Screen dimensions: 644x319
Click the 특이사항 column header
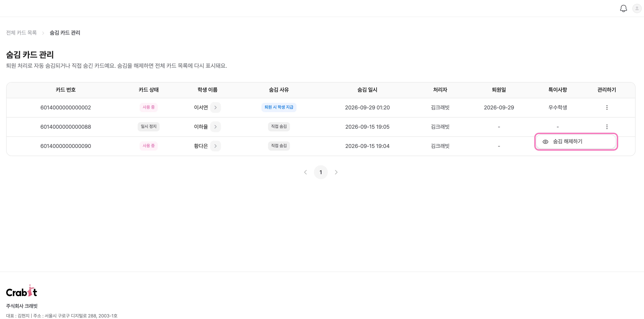point(557,90)
